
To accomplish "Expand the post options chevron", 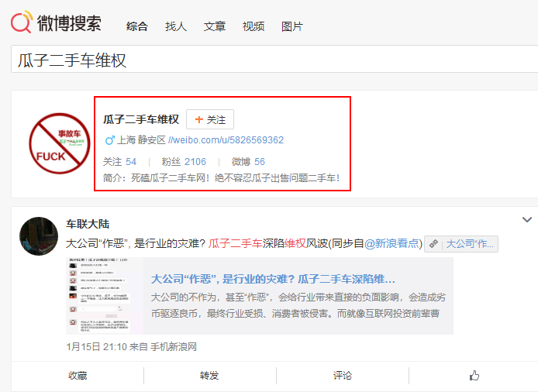I will click(x=527, y=219).
